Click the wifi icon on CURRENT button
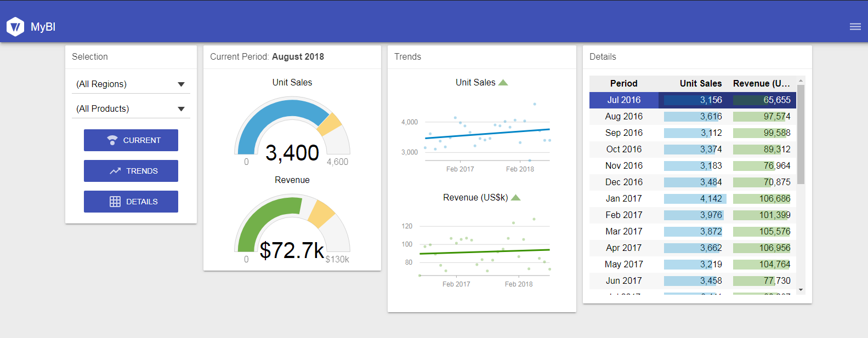This screenshot has width=868, height=338. pyautogui.click(x=112, y=140)
